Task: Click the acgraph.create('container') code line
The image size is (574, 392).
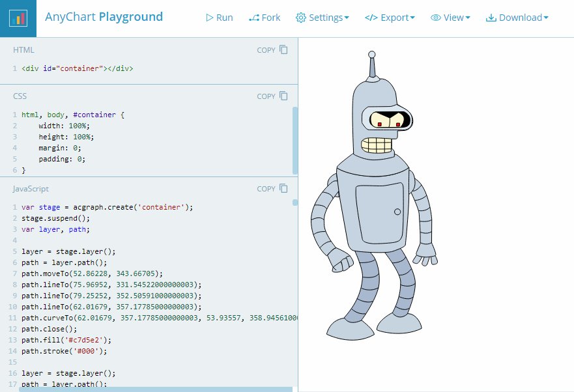Action: coord(107,207)
